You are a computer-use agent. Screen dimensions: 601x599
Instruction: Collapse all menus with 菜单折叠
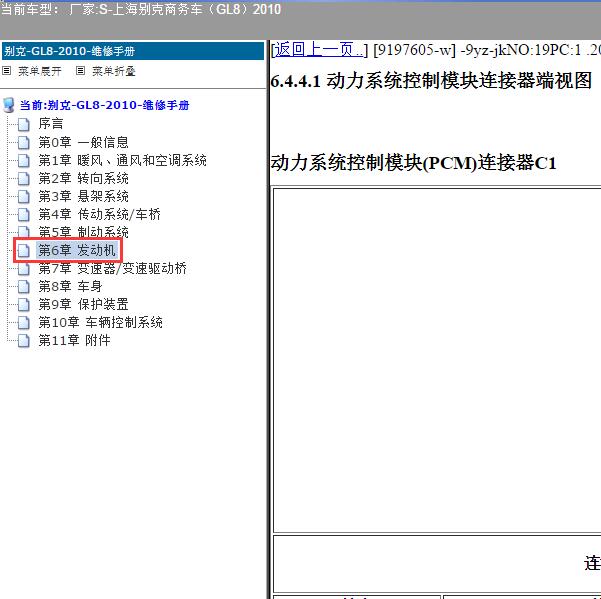coord(114,71)
